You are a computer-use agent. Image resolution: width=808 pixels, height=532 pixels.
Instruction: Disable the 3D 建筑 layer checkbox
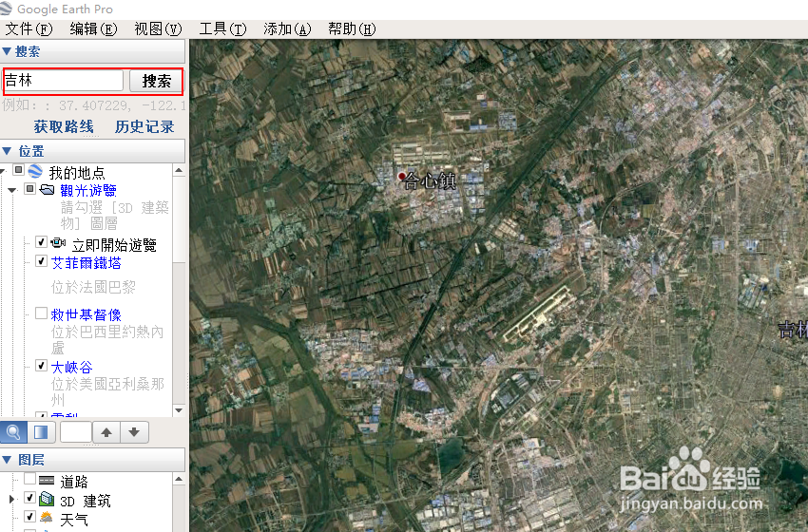pyautogui.click(x=29, y=498)
